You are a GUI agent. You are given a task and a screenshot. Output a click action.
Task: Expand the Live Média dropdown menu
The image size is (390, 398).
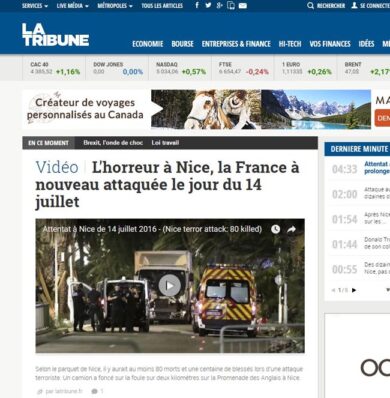[73, 6]
